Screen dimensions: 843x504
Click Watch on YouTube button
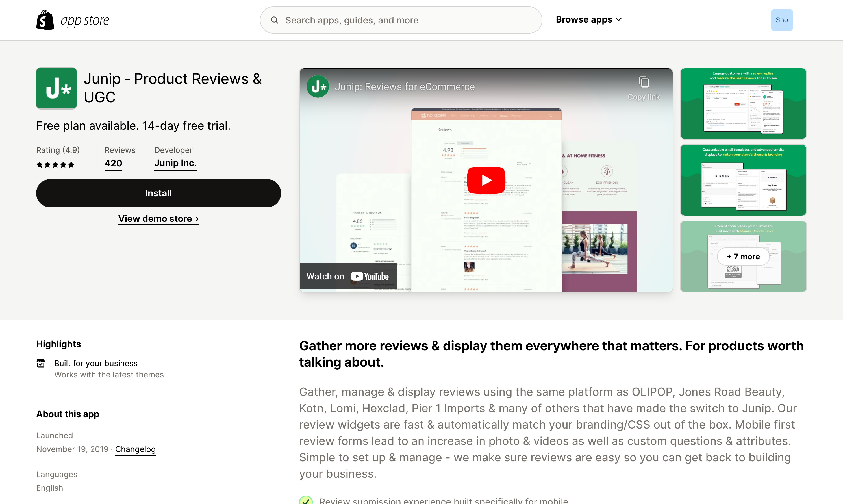pyautogui.click(x=348, y=277)
